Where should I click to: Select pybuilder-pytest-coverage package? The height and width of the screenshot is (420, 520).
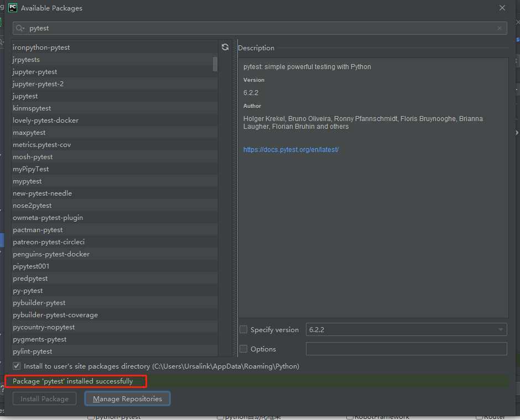point(115,314)
